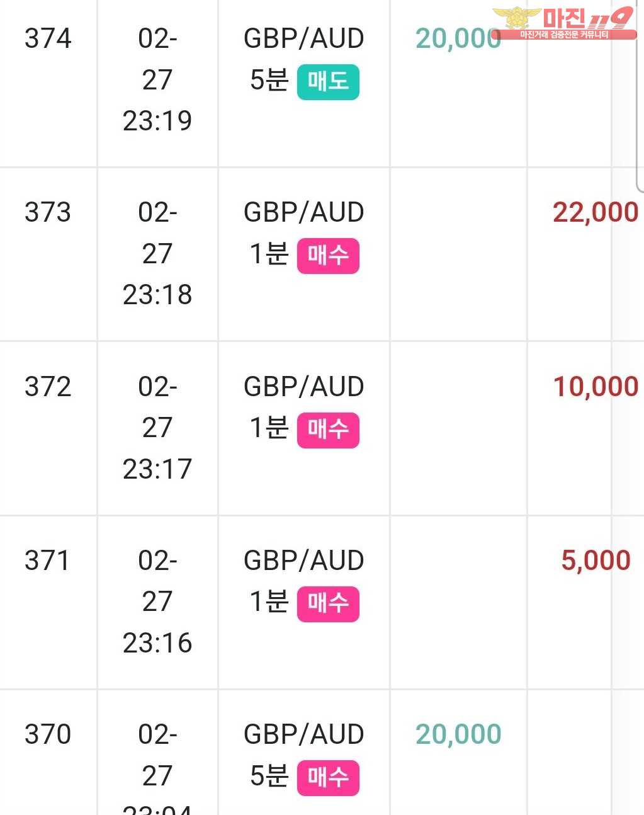Image resolution: width=644 pixels, height=815 pixels.
Task: Click the red 10,000 amount
Action: (x=596, y=387)
